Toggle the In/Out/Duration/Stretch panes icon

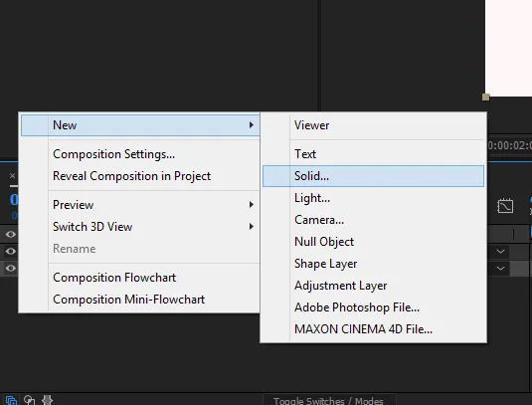47,401
